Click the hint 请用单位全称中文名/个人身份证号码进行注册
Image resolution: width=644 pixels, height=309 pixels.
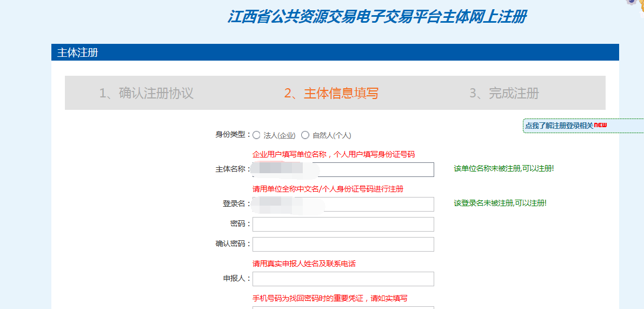(x=328, y=189)
